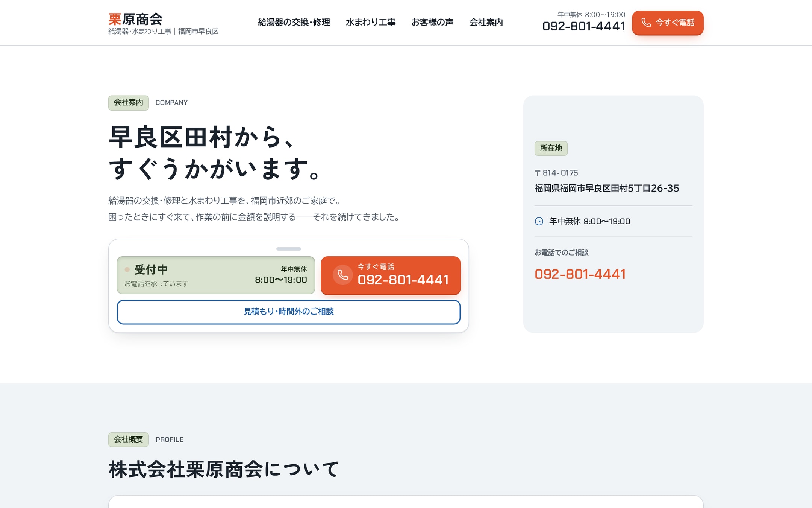Click sidebar hours text 年中無休 8:00〜19:00
Viewport: 812px width, 508px height.
point(589,221)
